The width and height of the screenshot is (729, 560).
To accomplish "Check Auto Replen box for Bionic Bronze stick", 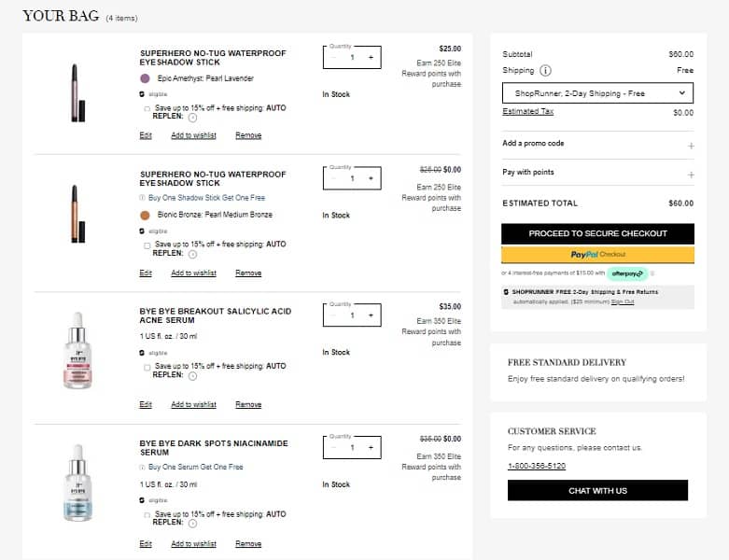I will [x=147, y=245].
